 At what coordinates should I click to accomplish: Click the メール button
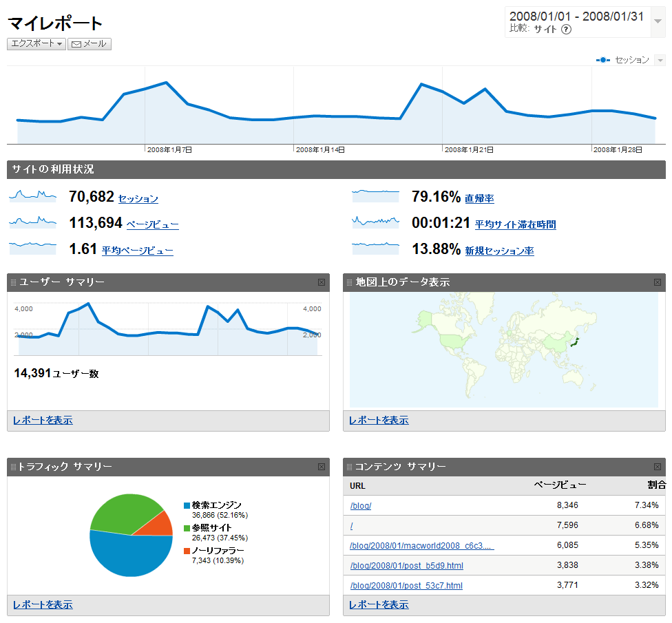click(90, 44)
